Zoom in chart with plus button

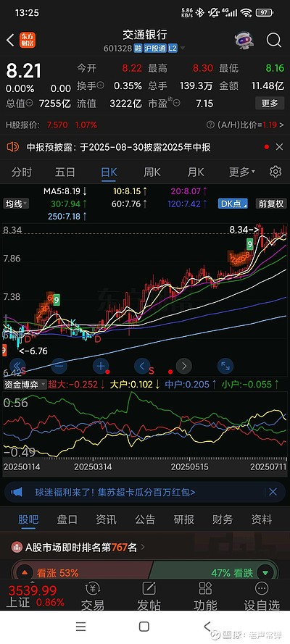click(x=101, y=365)
